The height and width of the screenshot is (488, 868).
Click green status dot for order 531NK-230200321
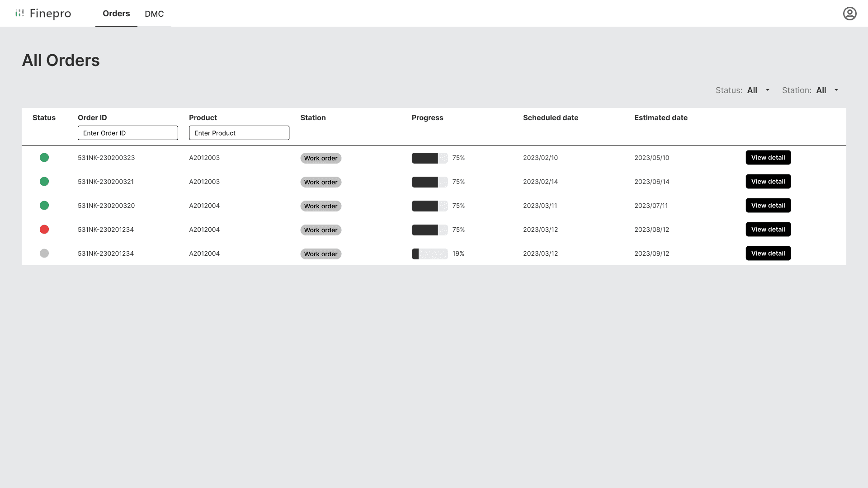click(x=44, y=182)
